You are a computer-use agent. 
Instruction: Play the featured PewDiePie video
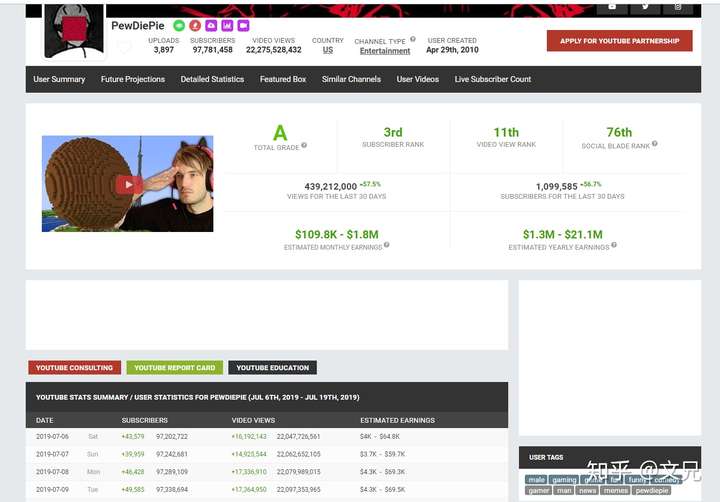point(128,185)
